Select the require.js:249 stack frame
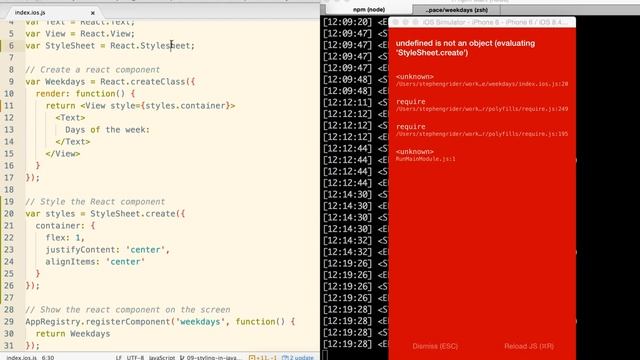The height and width of the screenshot is (360, 640). pyautogui.click(x=482, y=105)
